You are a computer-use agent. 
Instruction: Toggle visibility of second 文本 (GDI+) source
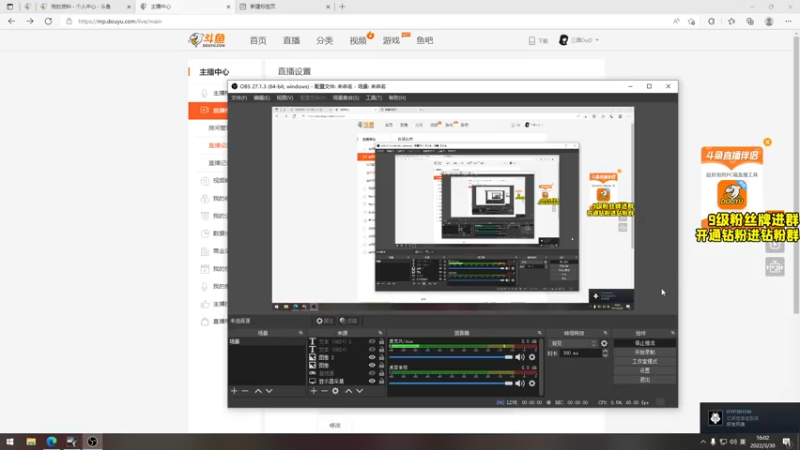coord(372,349)
